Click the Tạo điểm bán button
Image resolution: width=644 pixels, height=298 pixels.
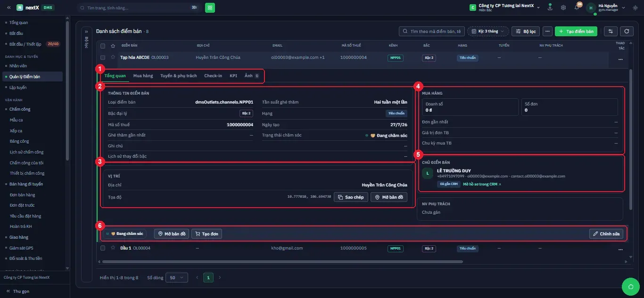[x=576, y=31]
